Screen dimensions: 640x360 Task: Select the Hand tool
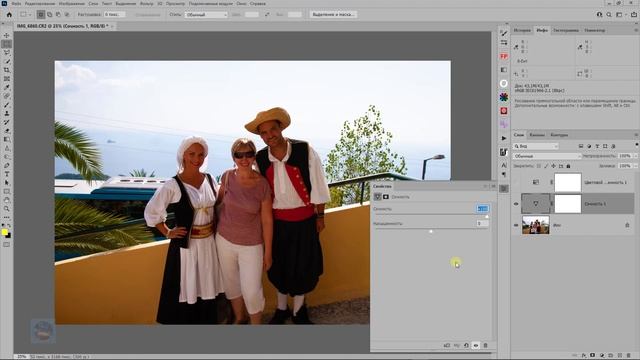click(7, 200)
